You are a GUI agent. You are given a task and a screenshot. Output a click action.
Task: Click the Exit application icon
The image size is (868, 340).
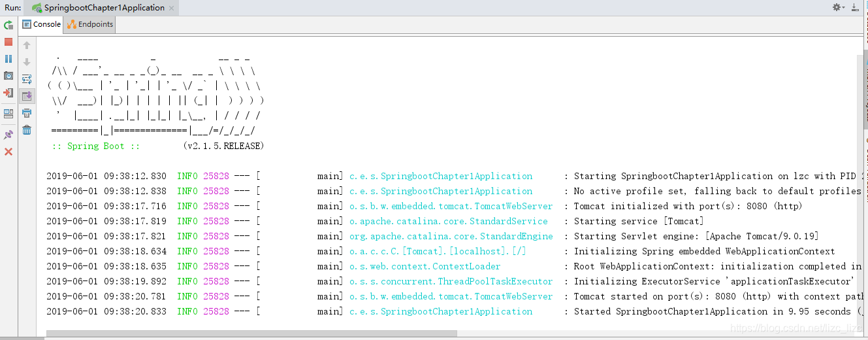coord(8,93)
